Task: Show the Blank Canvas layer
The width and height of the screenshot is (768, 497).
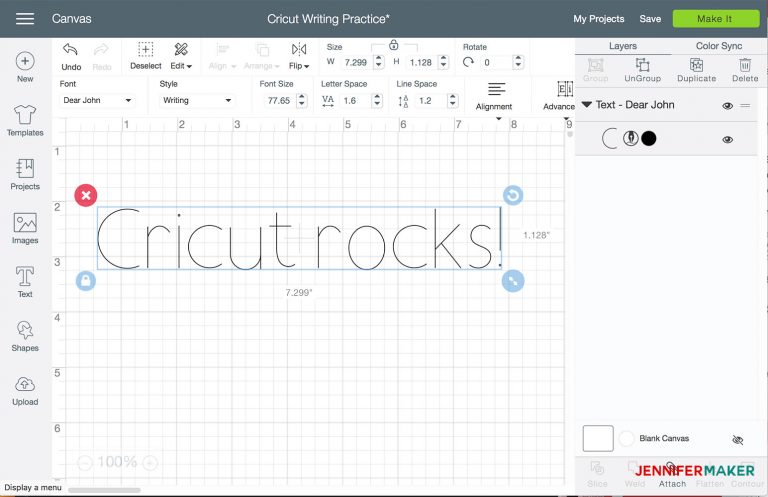Action: (x=737, y=440)
